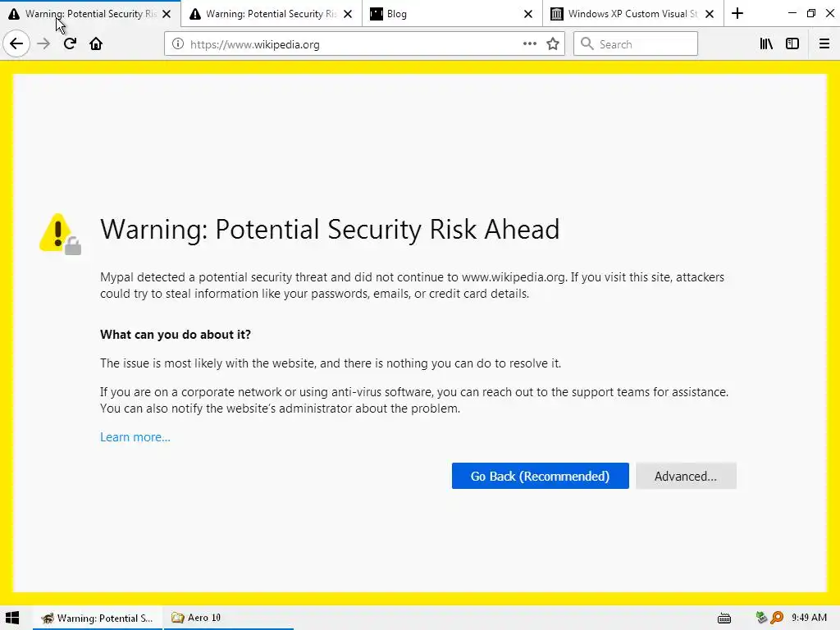The image size is (840, 630).
Task: Click the 'What can you do about it?' heading
Action: [176, 335]
